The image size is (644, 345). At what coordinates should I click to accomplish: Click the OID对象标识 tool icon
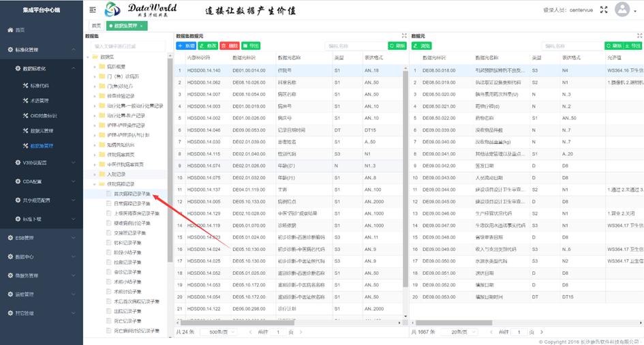coord(25,116)
